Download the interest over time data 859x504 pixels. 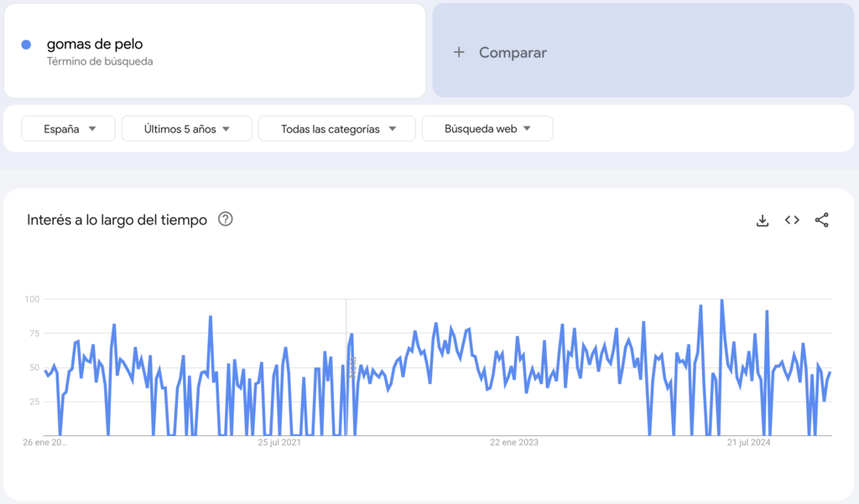point(762,220)
